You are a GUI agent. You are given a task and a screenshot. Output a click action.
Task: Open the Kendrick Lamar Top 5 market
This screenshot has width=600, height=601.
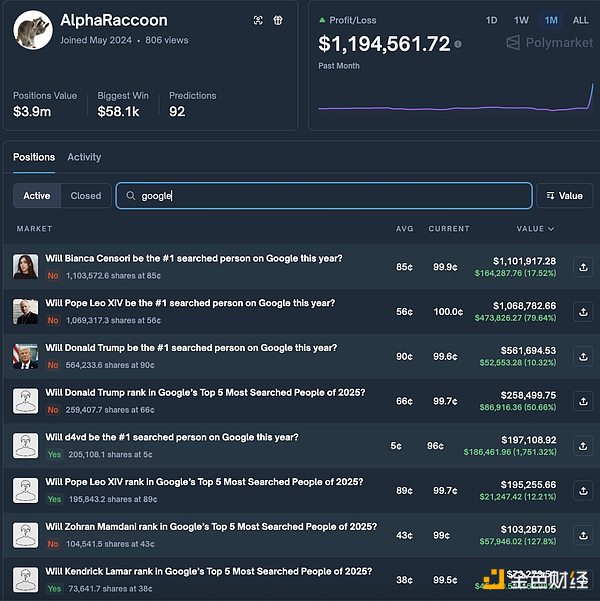[x=208, y=571]
